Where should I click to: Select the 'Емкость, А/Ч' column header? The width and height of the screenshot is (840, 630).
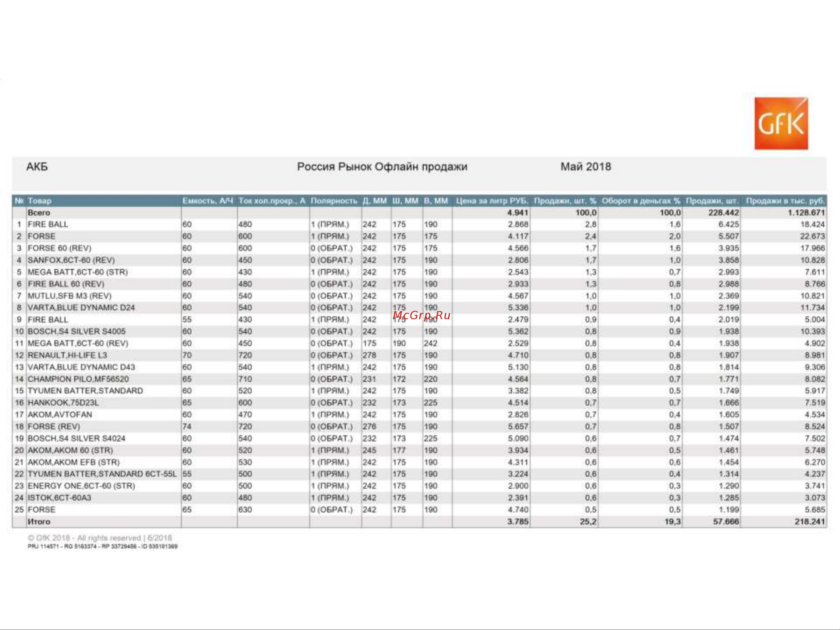click(208, 201)
